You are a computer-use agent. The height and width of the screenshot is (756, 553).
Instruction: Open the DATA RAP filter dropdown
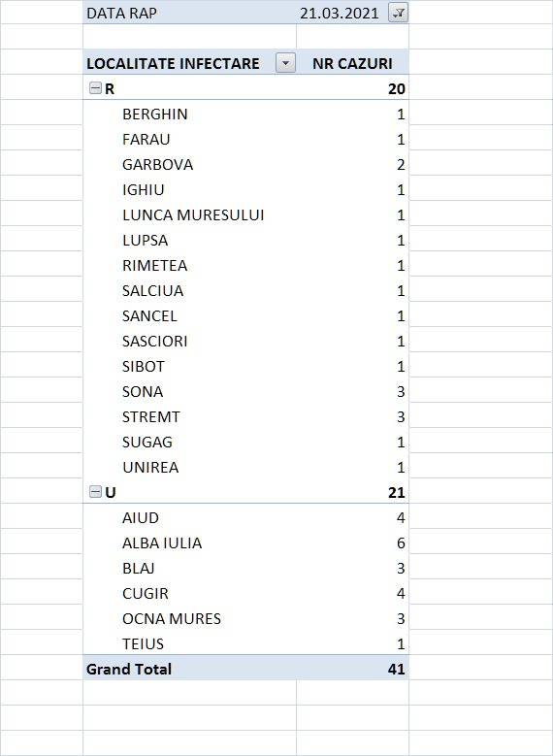(398, 13)
